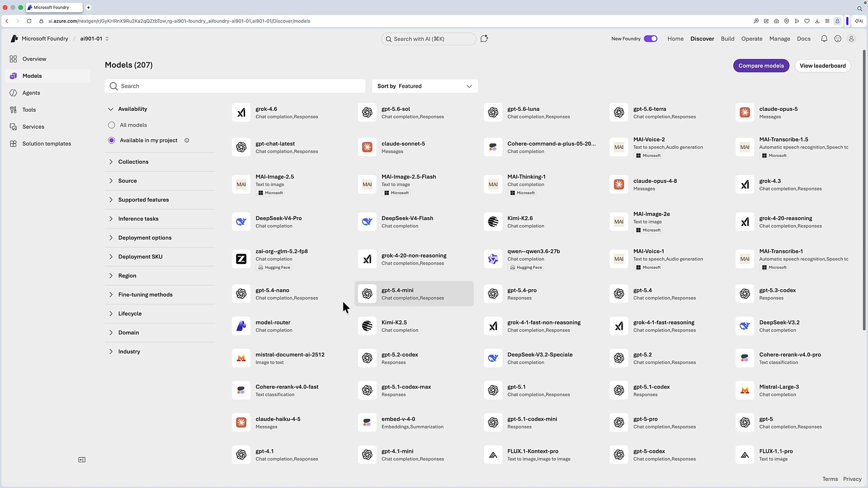Click the DeepSeek-V4-Pro whale logo
This screenshot has height=488, width=868.
point(241,222)
